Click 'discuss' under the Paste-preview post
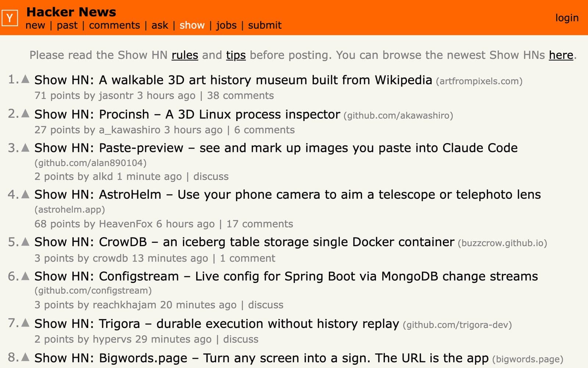Viewport: 588px width, 368px height. (211, 177)
